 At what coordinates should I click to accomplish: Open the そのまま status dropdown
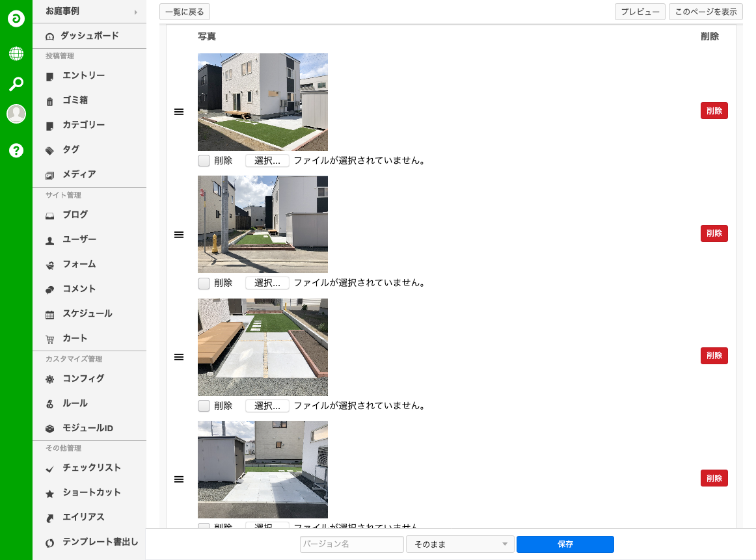click(460, 544)
